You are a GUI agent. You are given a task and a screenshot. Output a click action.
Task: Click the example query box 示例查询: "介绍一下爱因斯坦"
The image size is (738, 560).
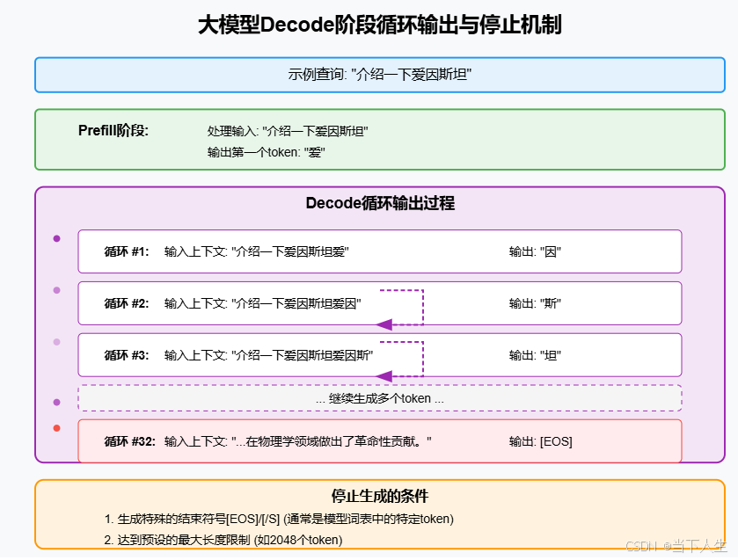(x=380, y=75)
